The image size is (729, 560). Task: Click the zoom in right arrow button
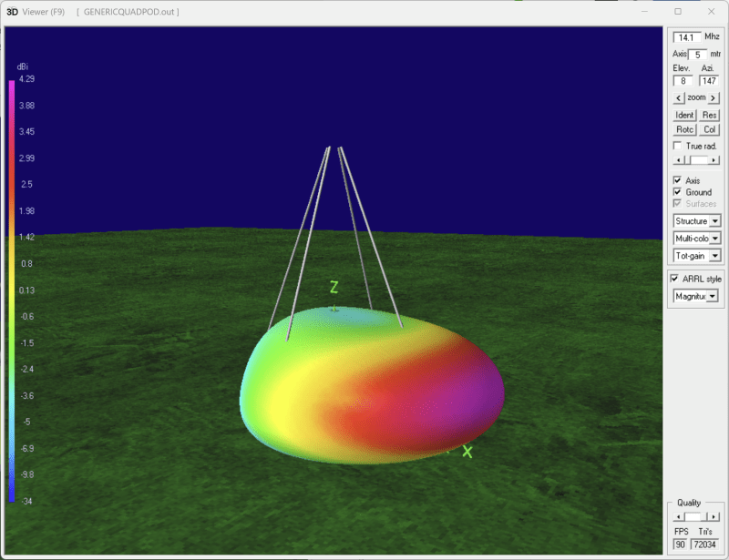pos(714,97)
